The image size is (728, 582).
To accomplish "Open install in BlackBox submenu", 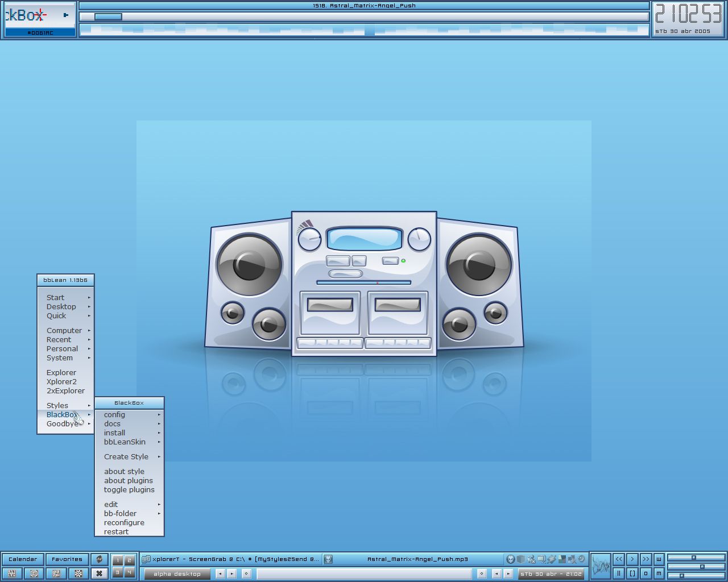I will coord(129,433).
